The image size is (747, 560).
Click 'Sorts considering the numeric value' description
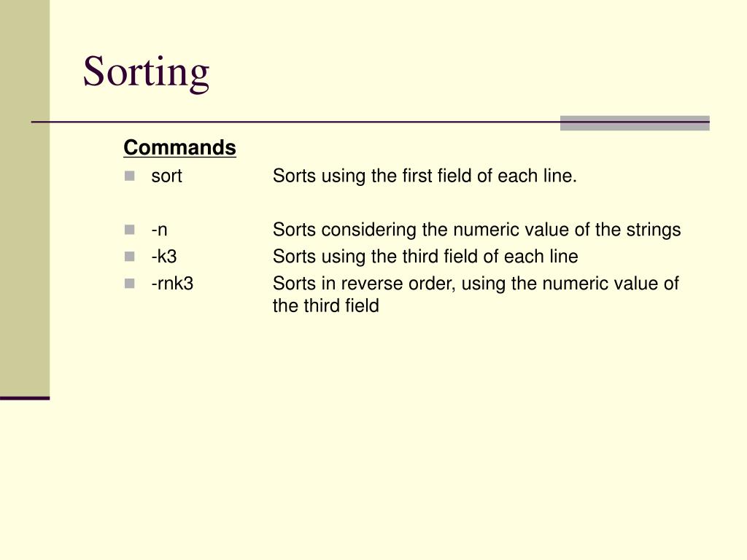pos(477,230)
